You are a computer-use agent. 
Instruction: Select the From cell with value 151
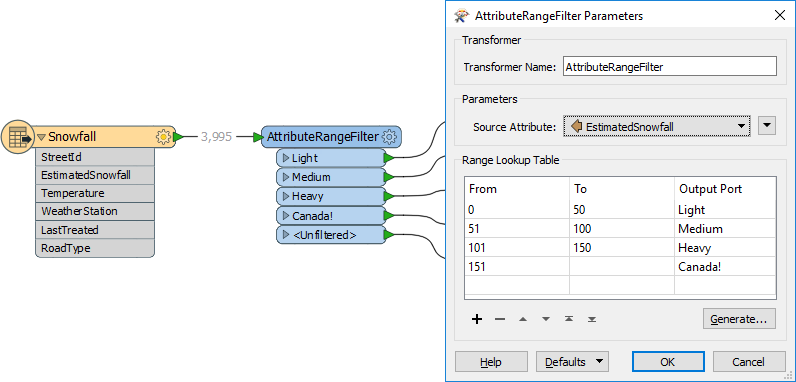point(517,267)
